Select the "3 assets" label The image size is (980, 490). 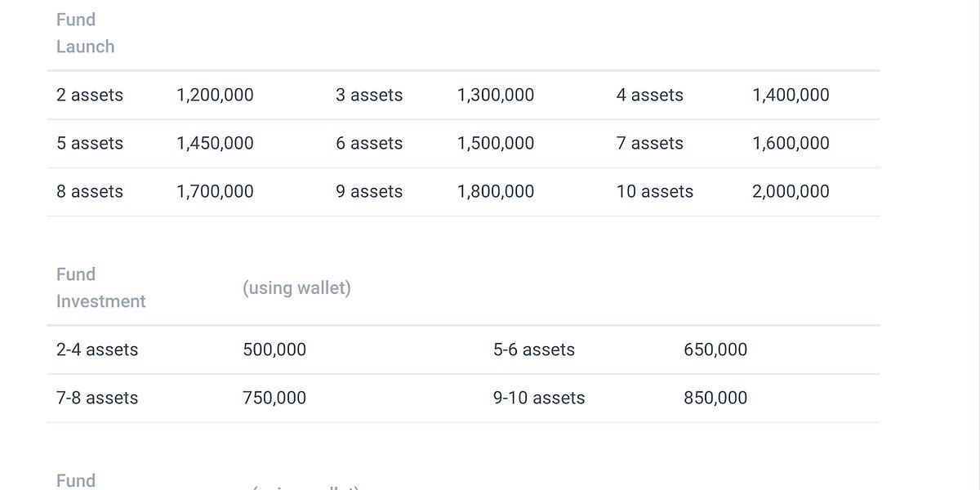coord(369,95)
